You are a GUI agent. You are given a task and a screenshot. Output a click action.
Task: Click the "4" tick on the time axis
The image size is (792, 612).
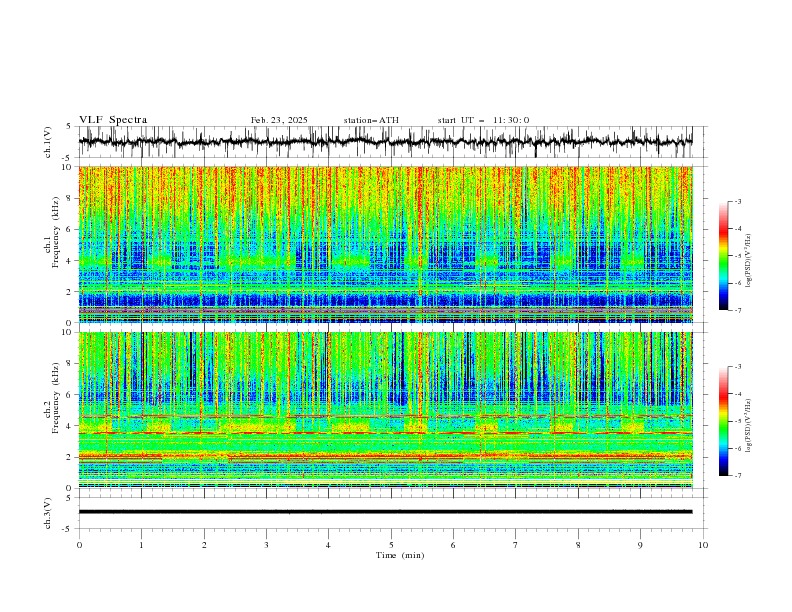328,545
